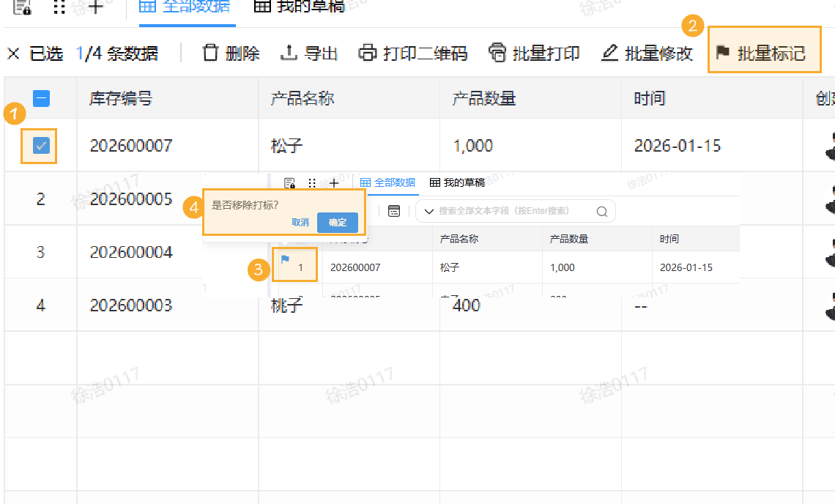Click the magnifier icon in the search bar
The width and height of the screenshot is (835, 504).
[601, 211]
